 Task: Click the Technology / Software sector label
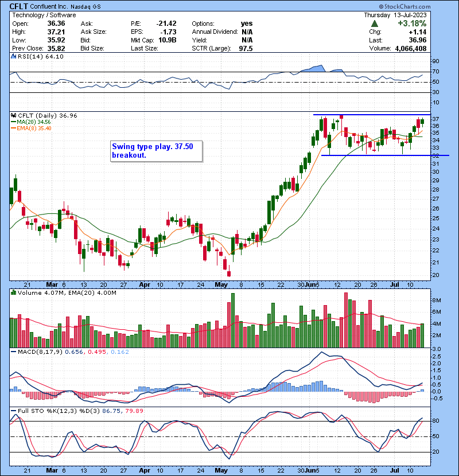tap(44, 15)
